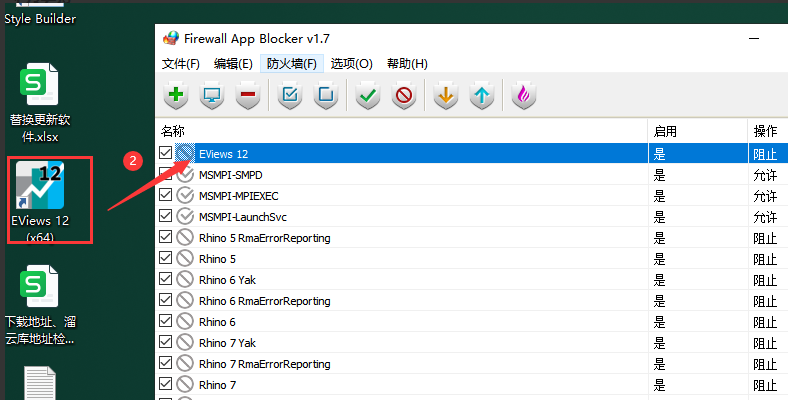The width and height of the screenshot is (788, 400).
Task: Click 阻止 in the Rhino 7 Yak row
Action: coord(765,343)
